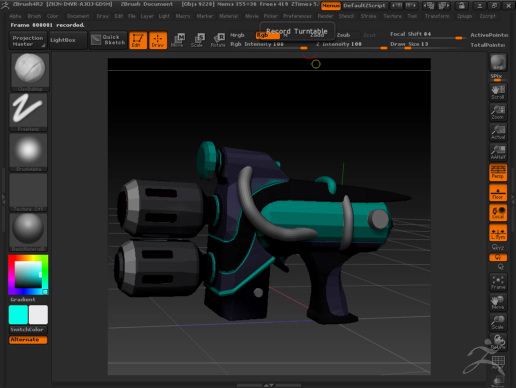Toggle L.Sym local symmetry
The image size is (516, 388).
tap(498, 232)
